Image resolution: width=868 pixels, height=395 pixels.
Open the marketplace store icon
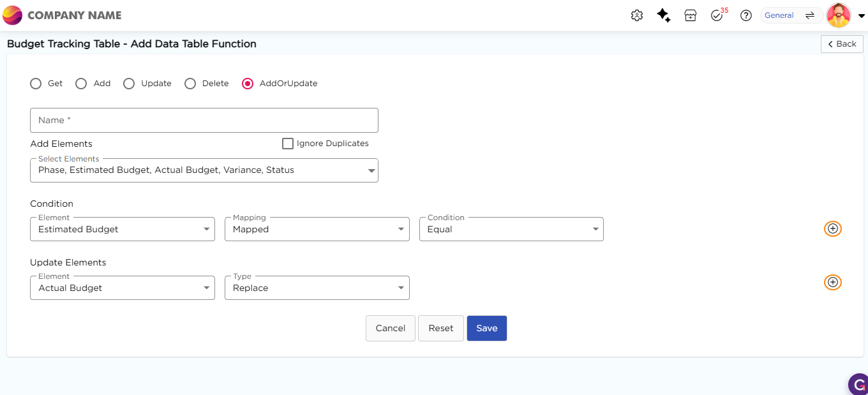coord(690,16)
